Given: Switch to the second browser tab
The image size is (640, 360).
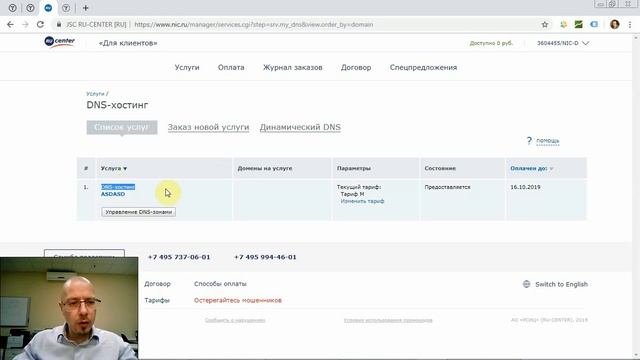Looking at the screenshot, I should [30, 8].
